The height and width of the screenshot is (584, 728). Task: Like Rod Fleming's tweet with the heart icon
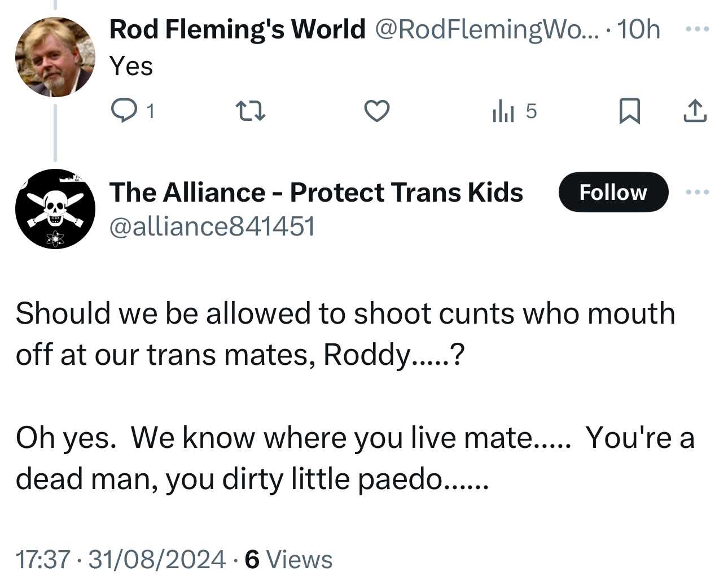coord(376,111)
